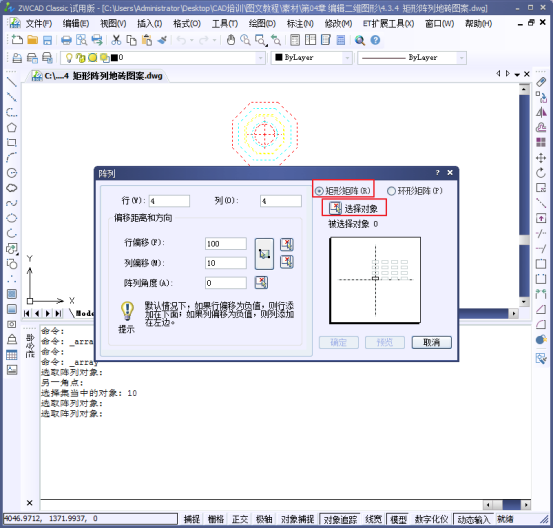Expand the layer dropdown list
554x529 pixels.
(x=261, y=58)
